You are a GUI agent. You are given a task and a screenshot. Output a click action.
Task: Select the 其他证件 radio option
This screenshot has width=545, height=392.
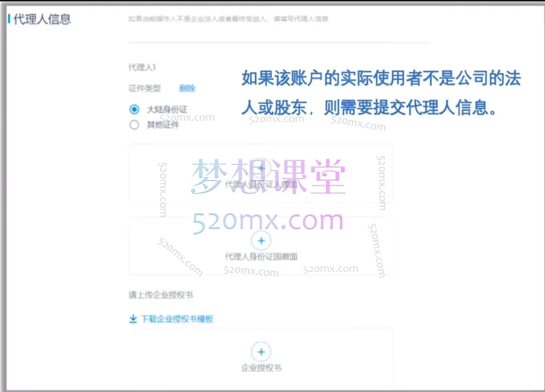(x=134, y=124)
